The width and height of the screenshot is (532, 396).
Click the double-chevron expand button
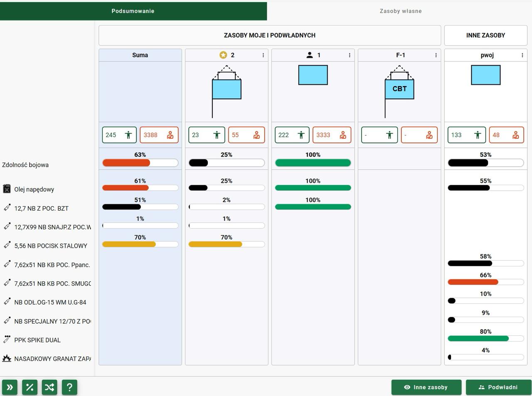pyautogui.click(x=10, y=387)
